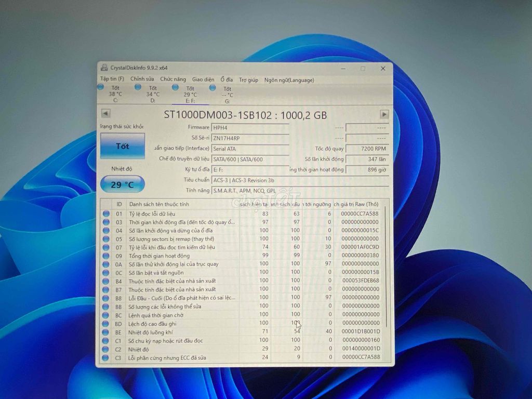Click the 7200 RPM rotation rate value
The height and width of the screenshot is (399, 532).
[367, 149]
